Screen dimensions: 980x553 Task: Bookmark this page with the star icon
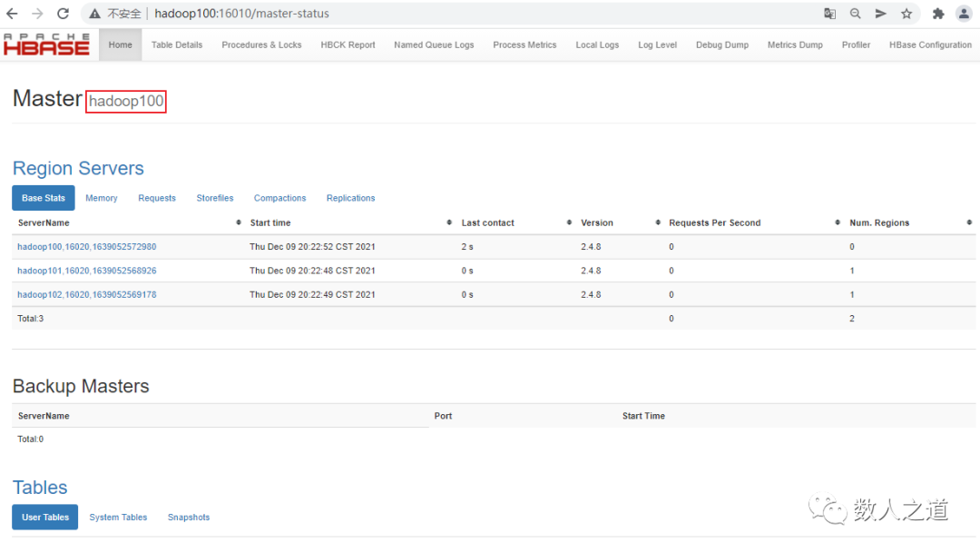[x=906, y=13]
